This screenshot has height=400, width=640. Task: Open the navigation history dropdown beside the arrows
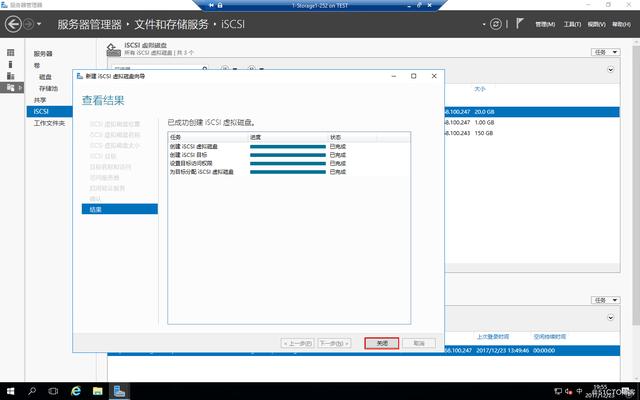[39, 24]
